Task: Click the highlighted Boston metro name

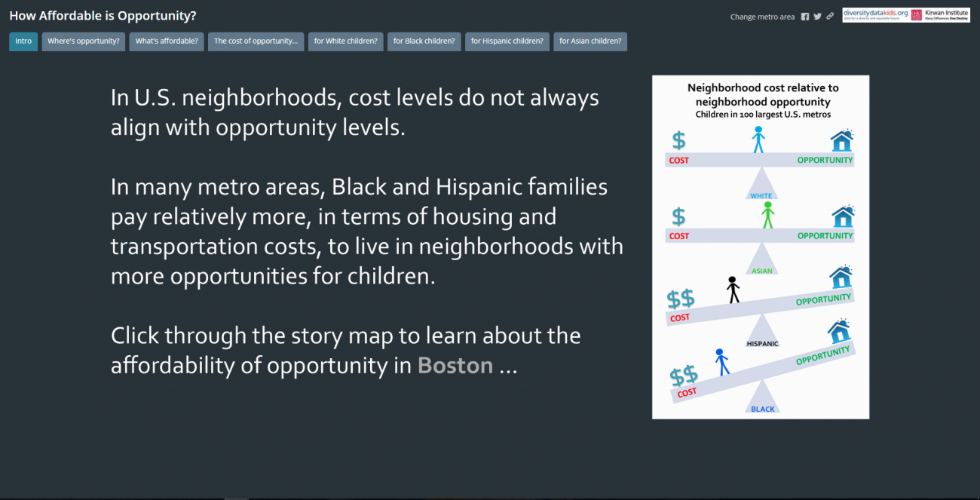Action: click(455, 366)
